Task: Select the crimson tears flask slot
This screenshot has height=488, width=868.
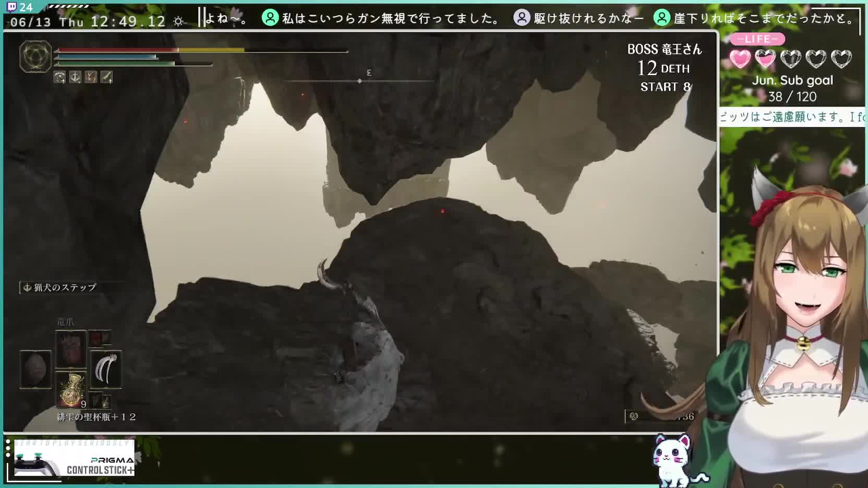Action: tap(71, 389)
